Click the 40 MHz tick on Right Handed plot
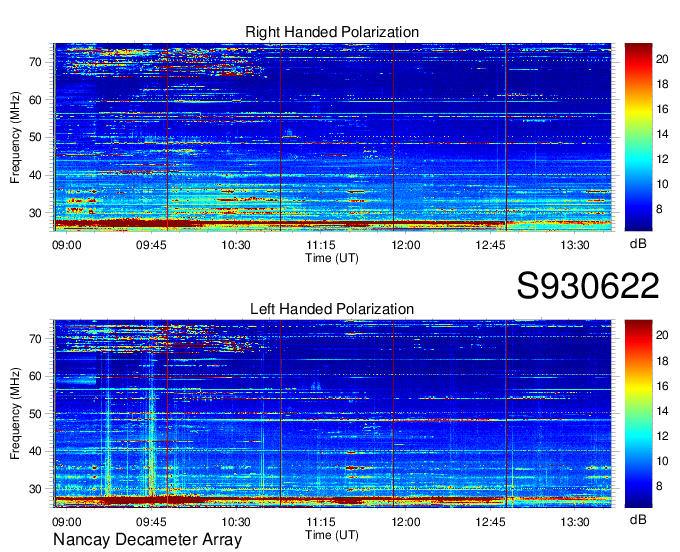The width and height of the screenshot is (680, 552). tap(36, 176)
